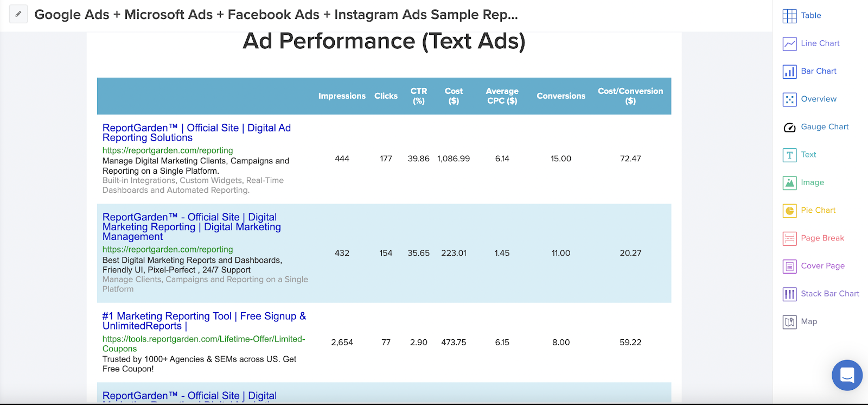Click the Stack Bar Chart label
The image size is (868, 405).
coord(830,294)
